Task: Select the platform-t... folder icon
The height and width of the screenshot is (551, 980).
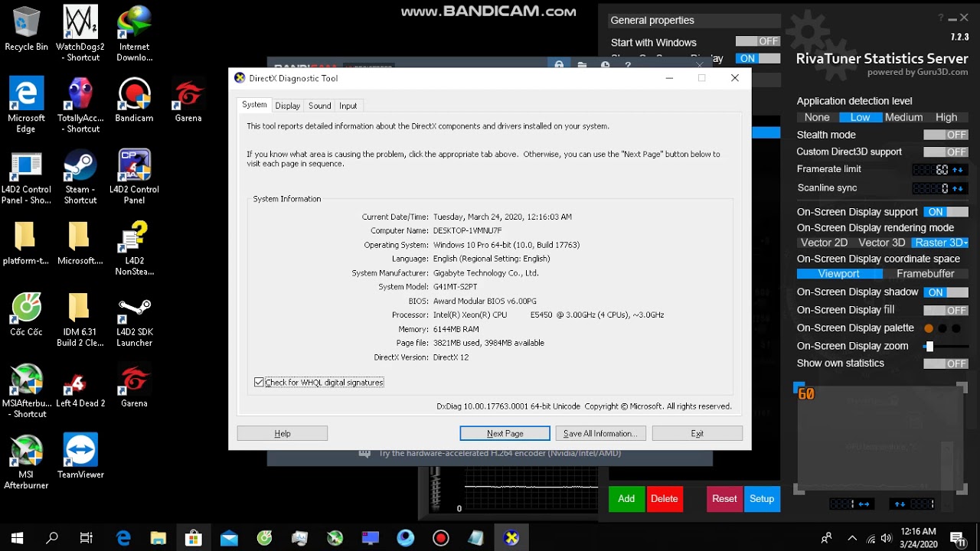Action: pyautogui.click(x=26, y=243)
